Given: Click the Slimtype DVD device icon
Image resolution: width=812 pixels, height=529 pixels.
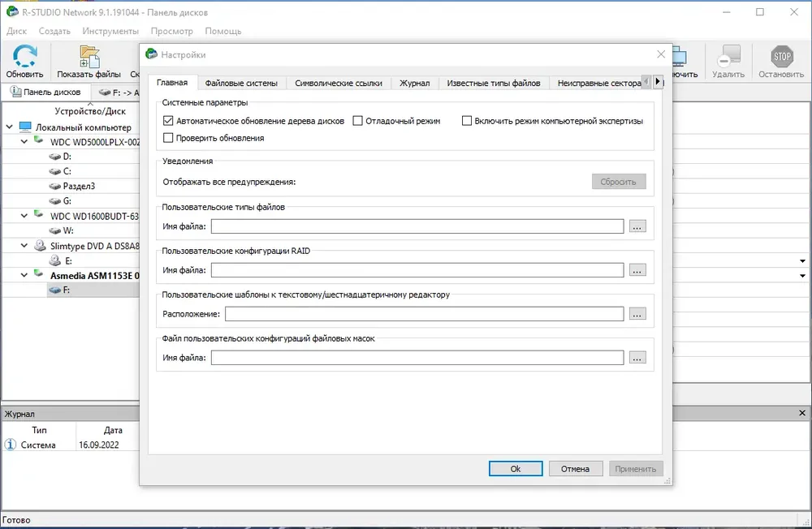Looking at the screenshot, I should (40, 245).
